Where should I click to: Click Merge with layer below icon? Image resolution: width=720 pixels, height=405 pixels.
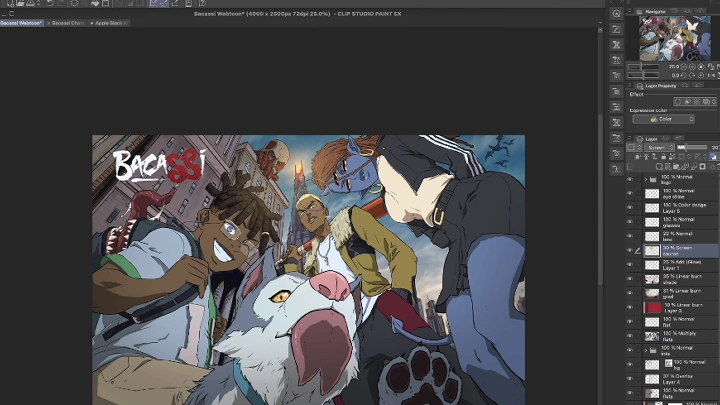tap(694, 167)
